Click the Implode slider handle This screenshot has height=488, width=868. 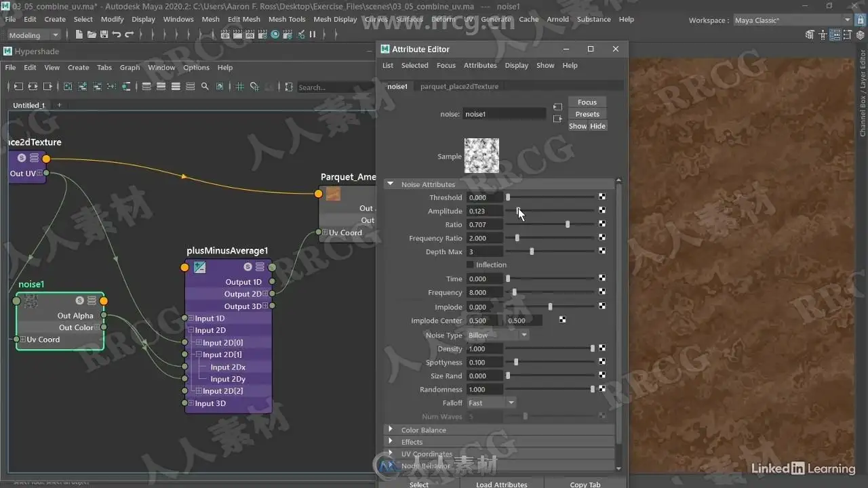[550, 306]
